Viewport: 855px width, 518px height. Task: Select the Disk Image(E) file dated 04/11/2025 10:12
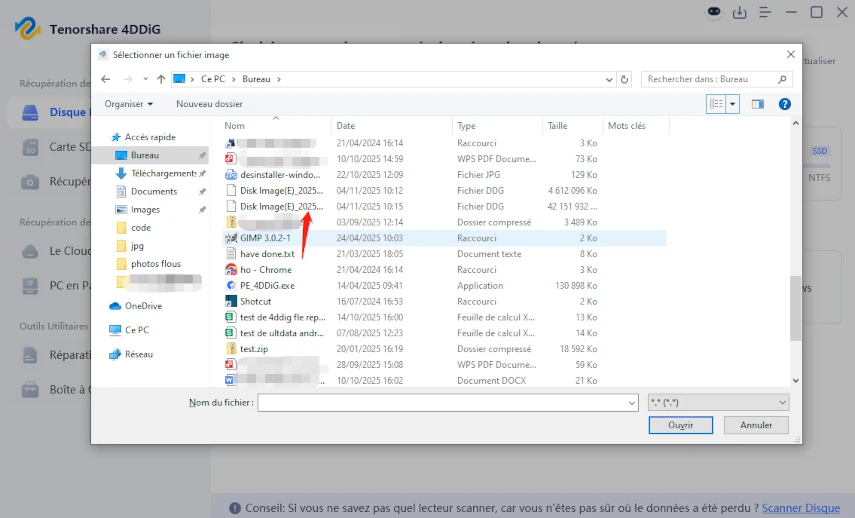[281, 190]
